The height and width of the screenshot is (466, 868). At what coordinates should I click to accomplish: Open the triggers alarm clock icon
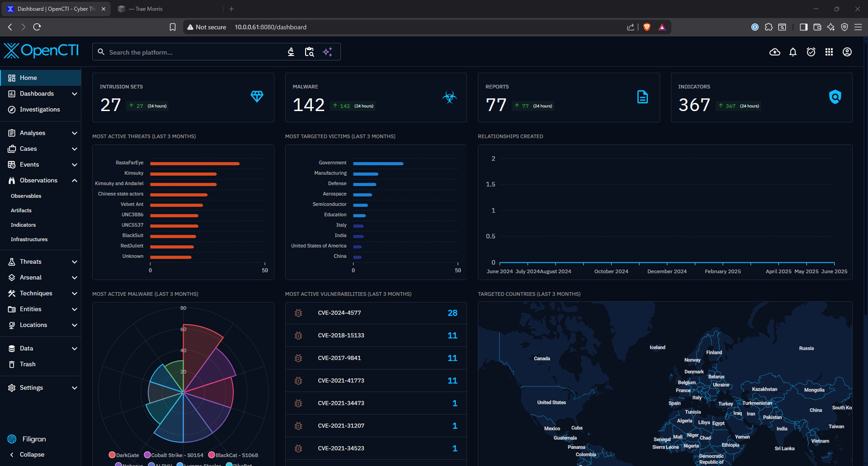coord(811,52)
